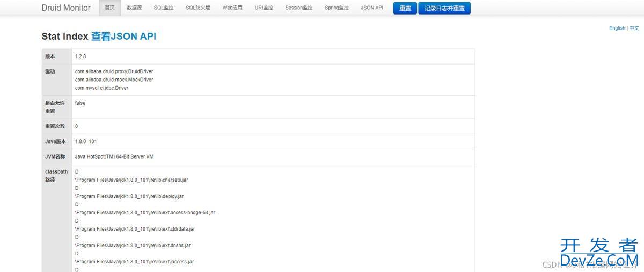Click the charsets.jar classpath entry
The image size is (644, 272).
pos(131,180)
